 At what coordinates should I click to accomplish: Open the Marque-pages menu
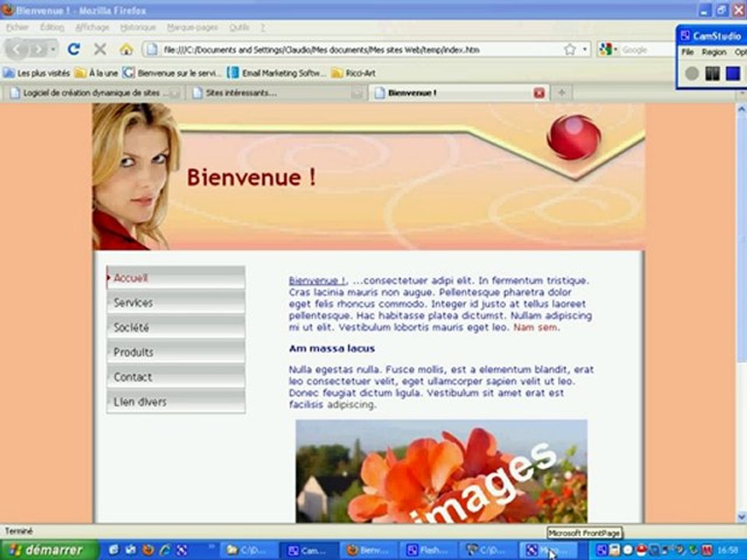[x=192, y=28]
